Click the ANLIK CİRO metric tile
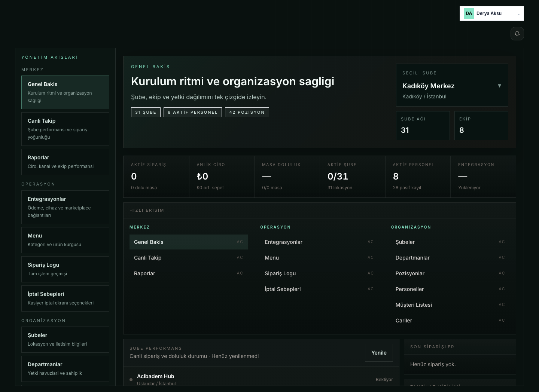539x392 pixels. 222,177
